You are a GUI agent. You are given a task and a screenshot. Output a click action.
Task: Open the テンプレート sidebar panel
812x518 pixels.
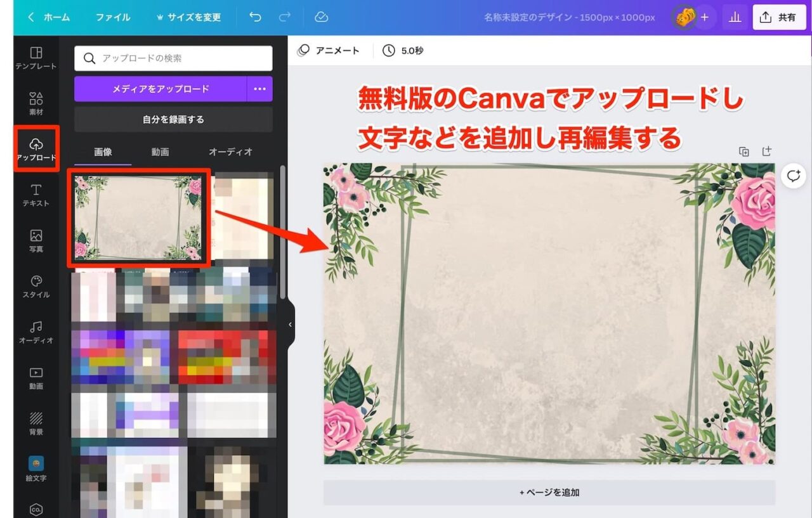[x=36, y=58]
